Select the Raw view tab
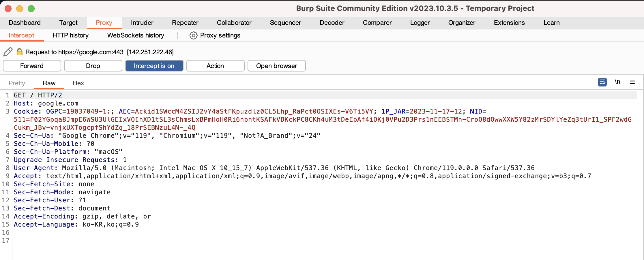Screen dimensions: 644x260 click(49, 83)
